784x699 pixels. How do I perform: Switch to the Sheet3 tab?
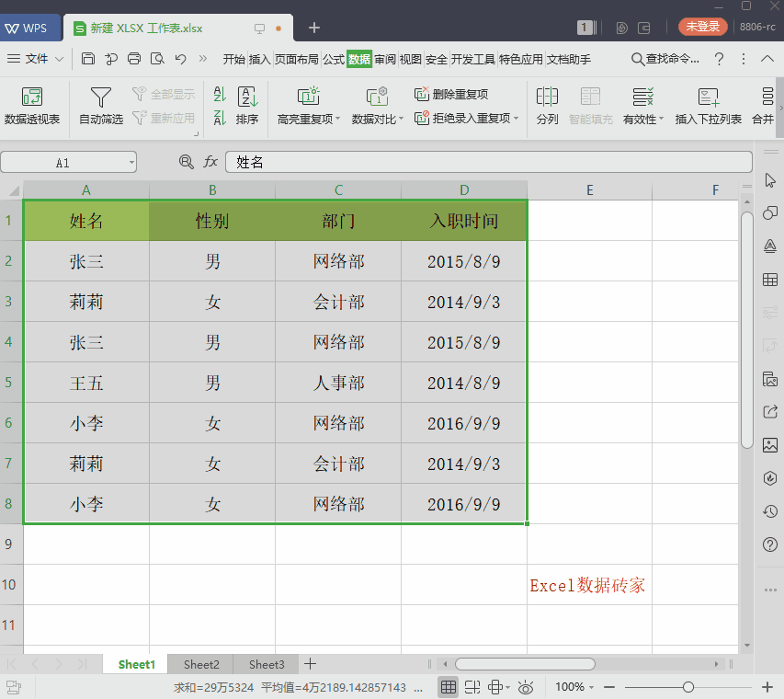pos(267,664)
